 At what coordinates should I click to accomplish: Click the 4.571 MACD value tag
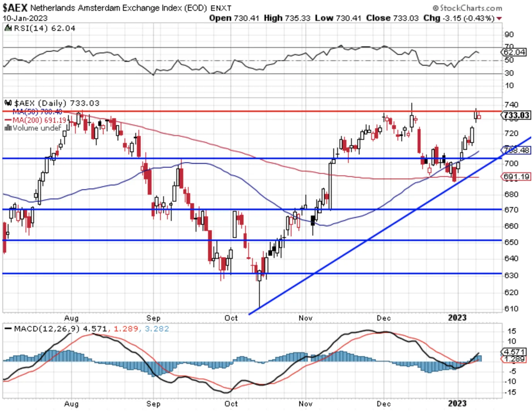(x=514, y=352)
